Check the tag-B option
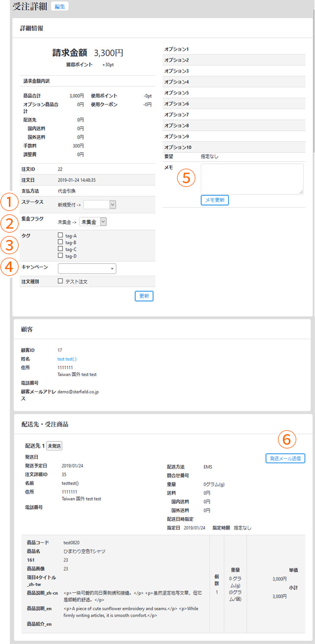 click(61, 242)
